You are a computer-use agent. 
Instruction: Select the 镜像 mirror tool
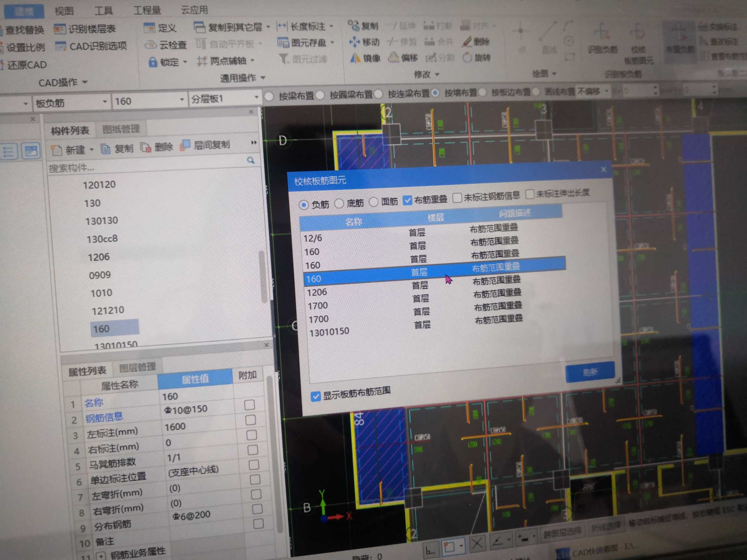point(365,58)
